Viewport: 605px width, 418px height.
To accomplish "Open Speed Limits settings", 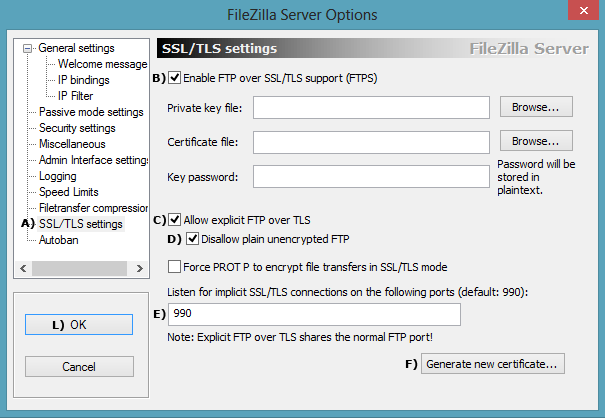I will (69, 192).
